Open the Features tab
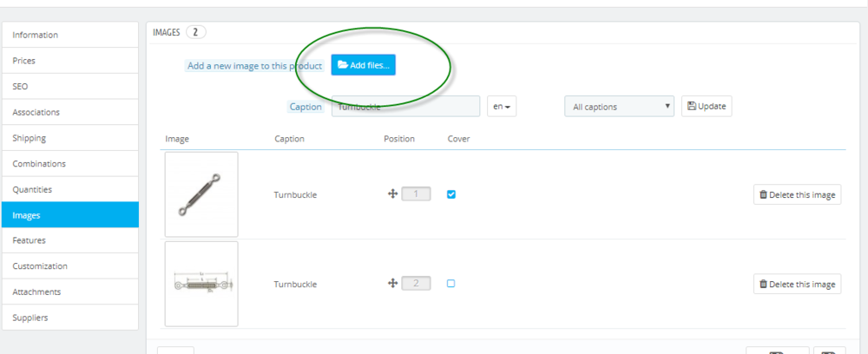Screen dimensions: 868x354 pos(69,240)
